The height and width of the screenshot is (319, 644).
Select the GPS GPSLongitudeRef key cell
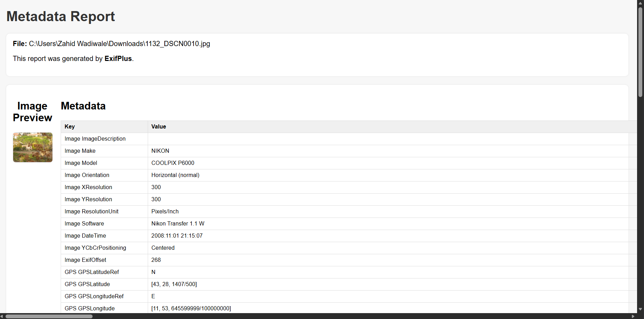[104, 296]
